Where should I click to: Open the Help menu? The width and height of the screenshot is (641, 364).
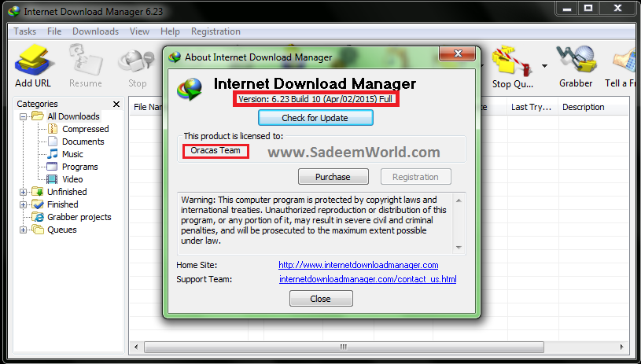(x=170, y=31)
